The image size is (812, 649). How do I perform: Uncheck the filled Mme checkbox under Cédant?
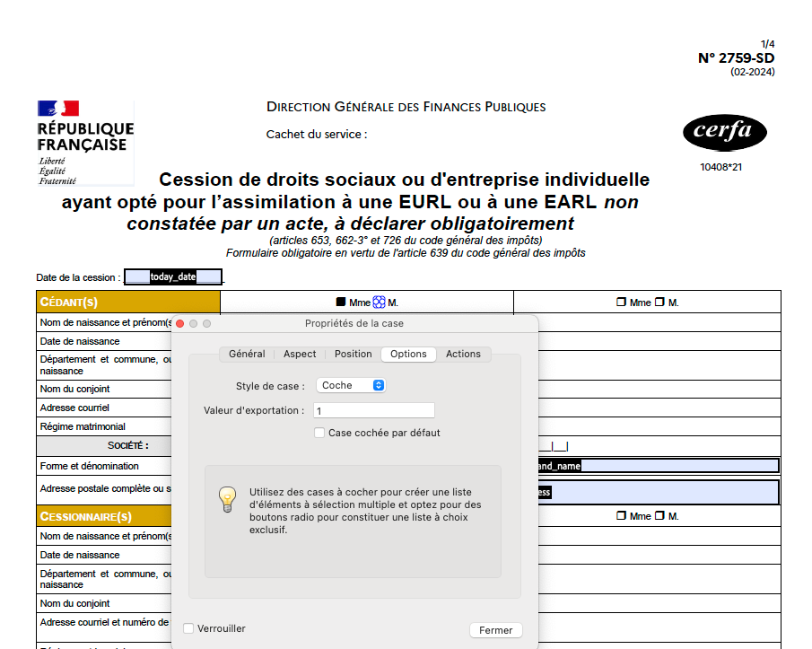(x=341, y=302)
